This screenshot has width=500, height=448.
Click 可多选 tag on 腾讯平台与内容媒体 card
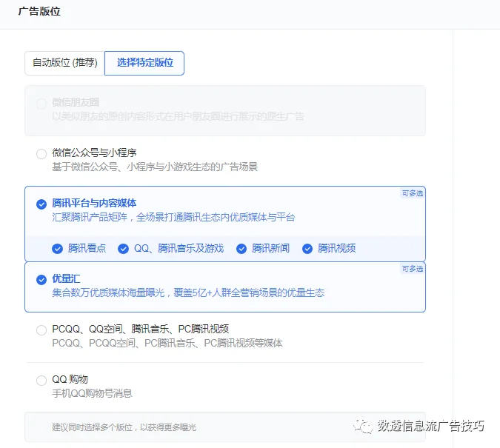pos(413,193)
